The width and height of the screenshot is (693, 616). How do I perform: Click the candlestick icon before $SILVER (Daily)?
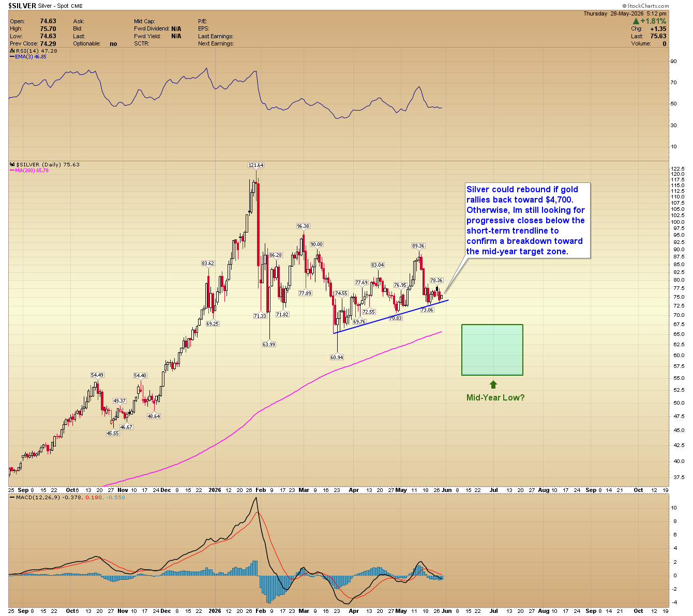[12, 165]
